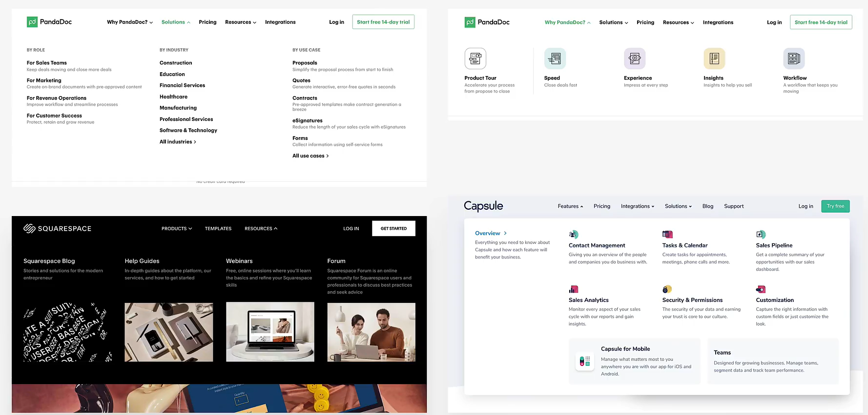Open the For Sales Teams link
868x415 pixels.
coord(47,63)
